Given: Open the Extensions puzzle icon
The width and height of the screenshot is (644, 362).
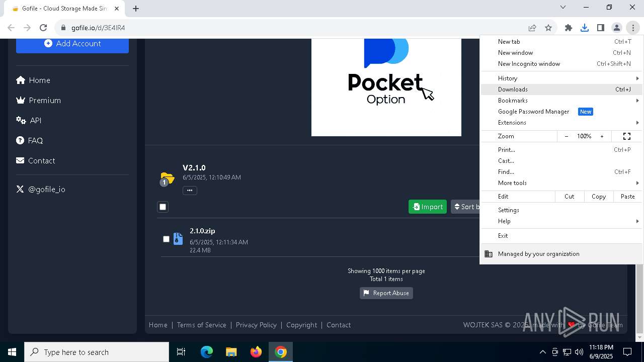Looking at the screenshot, I should tap(569, 28).
